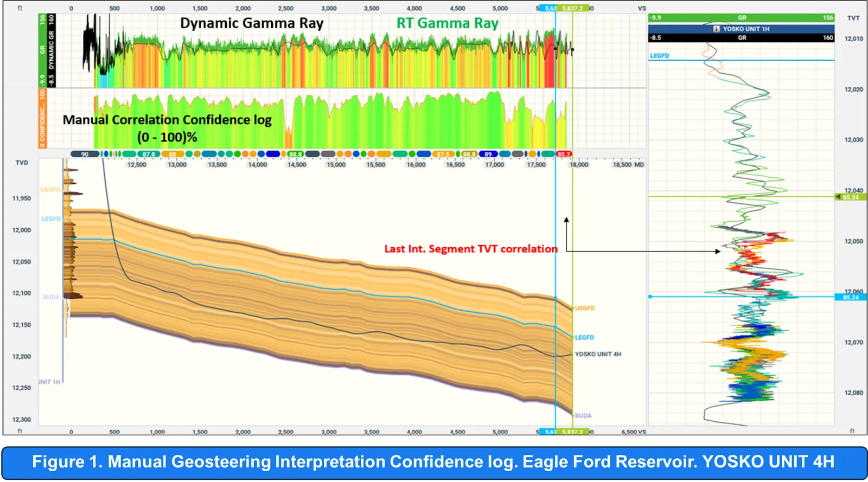The width and height of the screenshot is (868, 482).
Task: Click the black GR header showing 160
Action: (x=741, y=38)
